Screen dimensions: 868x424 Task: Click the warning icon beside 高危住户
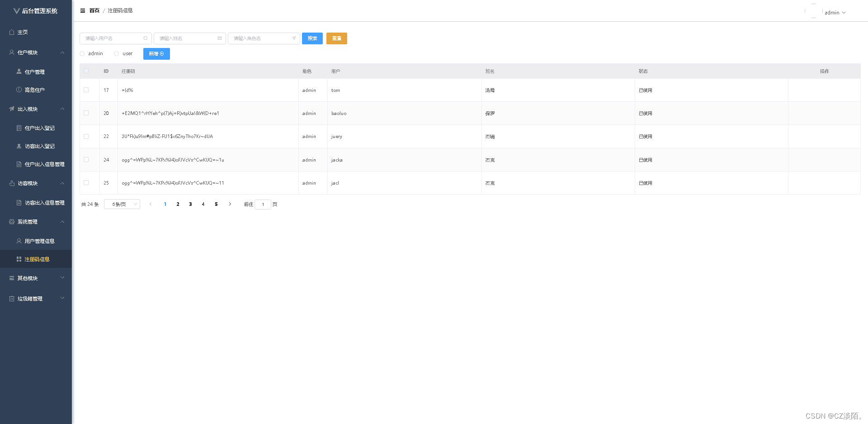click(19, 90)
